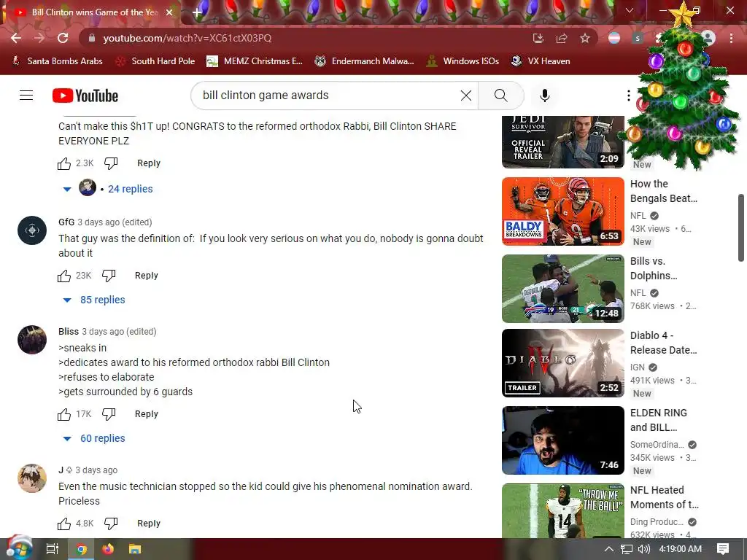The image size is (747, 560).
Task: Dislike Bliss's comment
Action: pyautogui.click(x=109, y=414)
